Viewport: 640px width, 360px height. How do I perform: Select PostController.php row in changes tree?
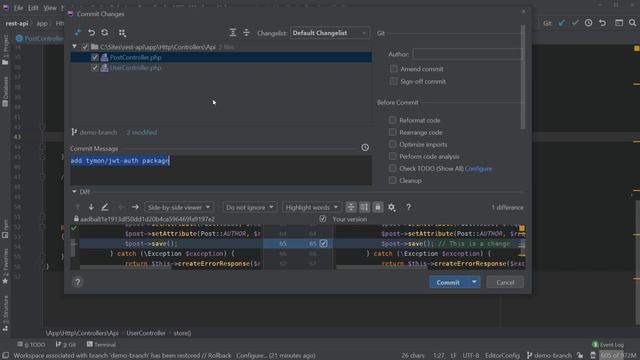click(x=221, y=58)
